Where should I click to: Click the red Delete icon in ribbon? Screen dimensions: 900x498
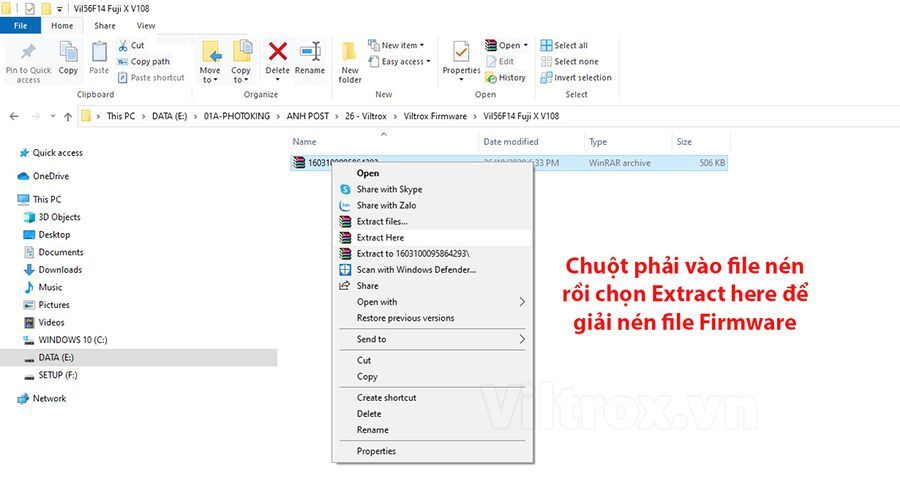coord(278,52)
